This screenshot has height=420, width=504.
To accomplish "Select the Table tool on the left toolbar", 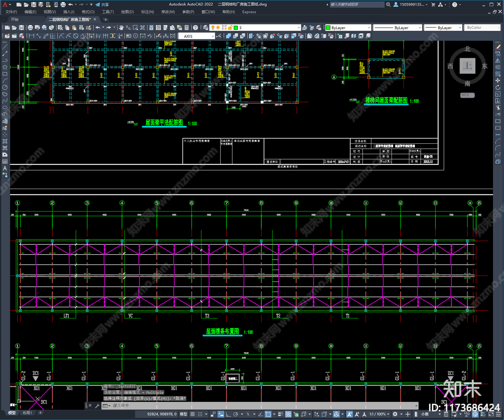I will [x=5, y=161].
